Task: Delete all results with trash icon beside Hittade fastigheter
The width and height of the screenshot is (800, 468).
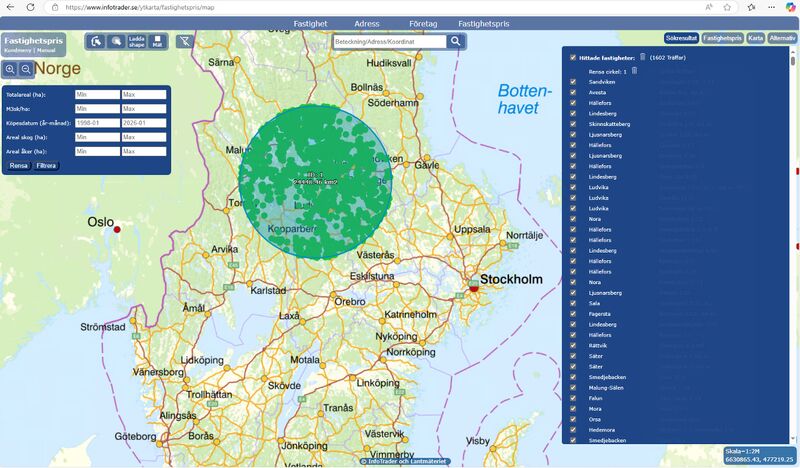Action: point(643,58)
